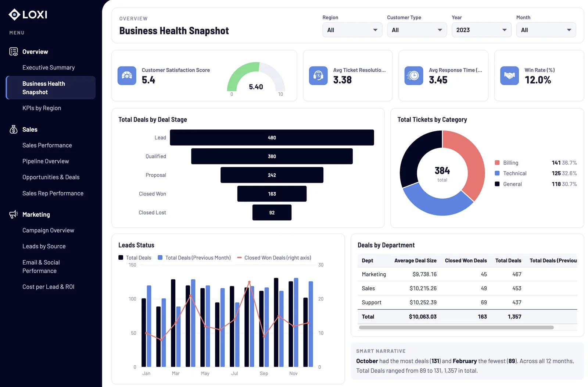588x387 pixels.
Task: Open the Month dropdown
Action: pyautogui.click(x=546, y=30)
